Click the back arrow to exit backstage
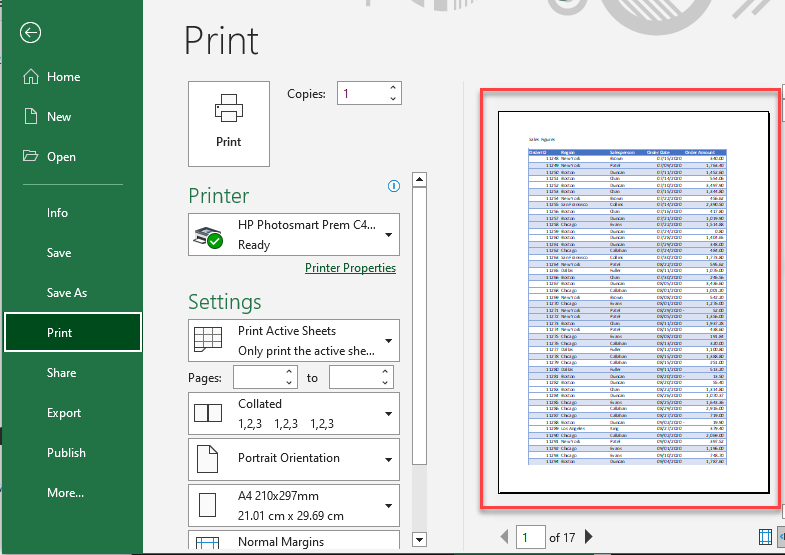 click(x=31, y=33)
